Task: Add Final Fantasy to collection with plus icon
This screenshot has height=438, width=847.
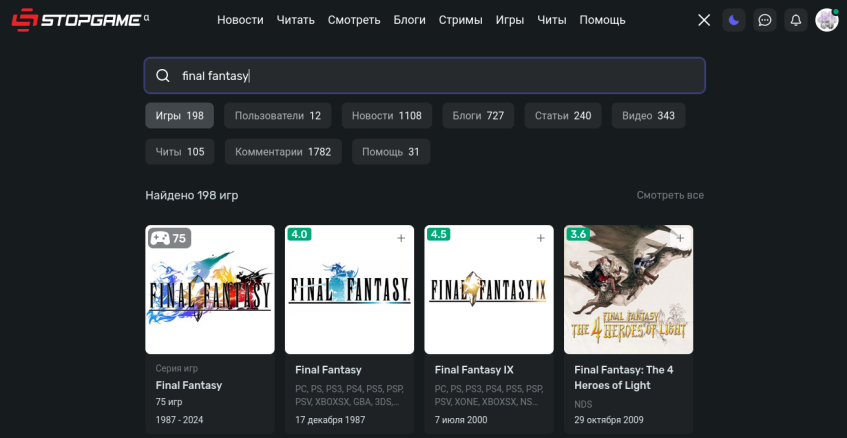Action: [x=401, y=238]
